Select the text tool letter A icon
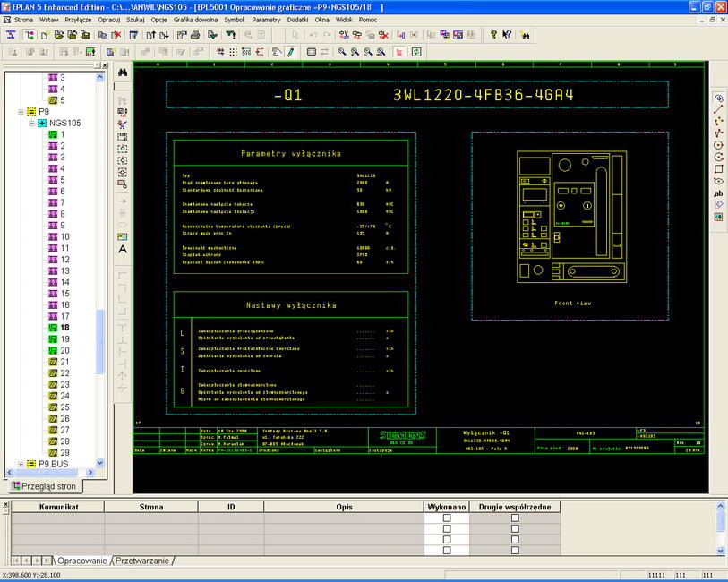The height and width of the screenshot is (582, 728). pos(123,249)
